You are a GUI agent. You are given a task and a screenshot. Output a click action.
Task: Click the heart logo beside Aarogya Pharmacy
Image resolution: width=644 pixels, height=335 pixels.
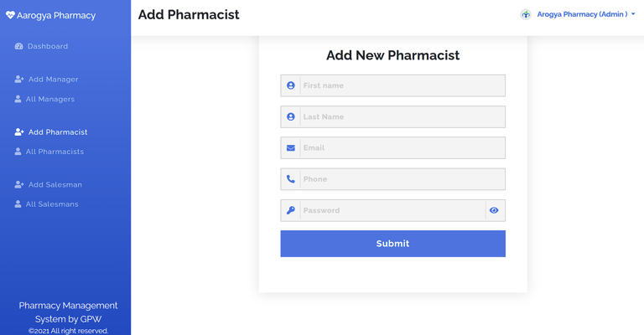[x=10, y=15]
